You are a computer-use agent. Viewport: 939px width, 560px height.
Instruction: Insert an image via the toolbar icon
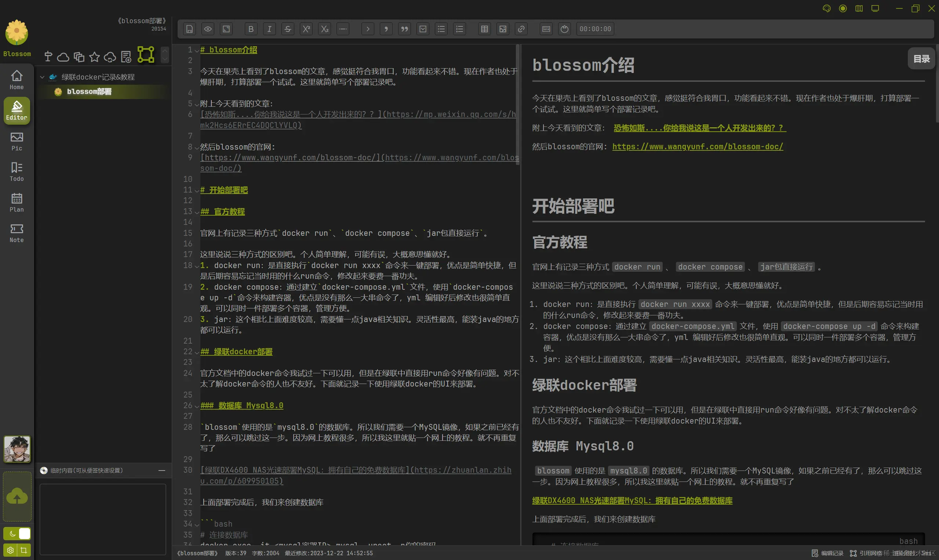point(502,29)
